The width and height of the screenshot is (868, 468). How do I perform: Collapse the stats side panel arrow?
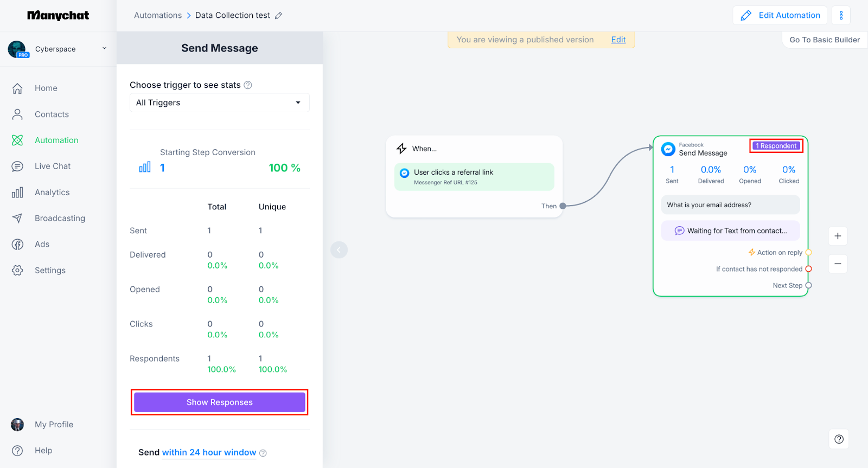coord(339,250)
